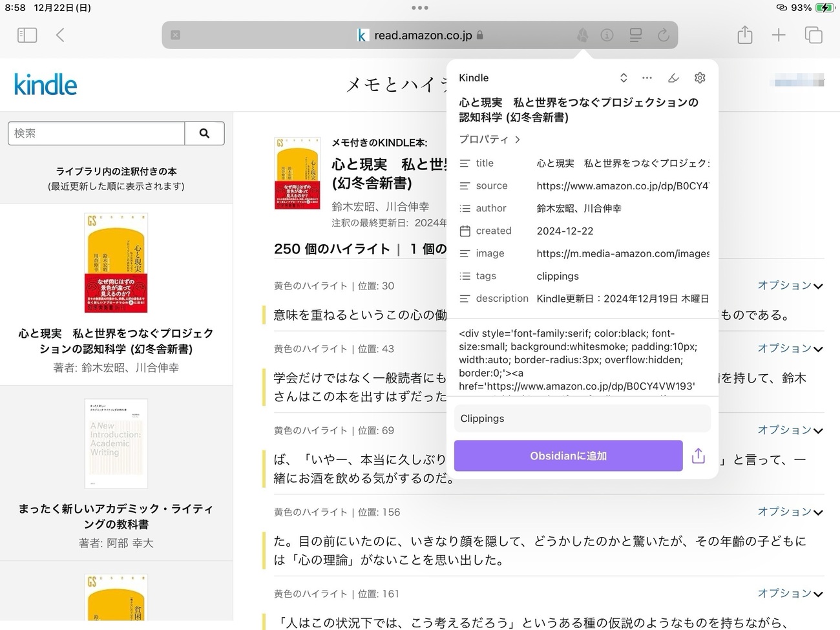This screenshot has height=630, width=840.
Task: Edit the source URL property value
Action: (x=623, y=185)
